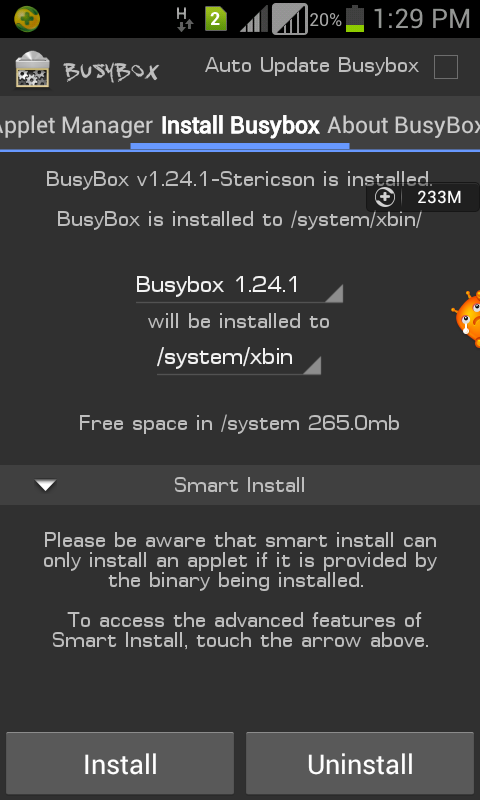
Task: Tap the Smart Install header bar
Action: click(x=240, y=485)
